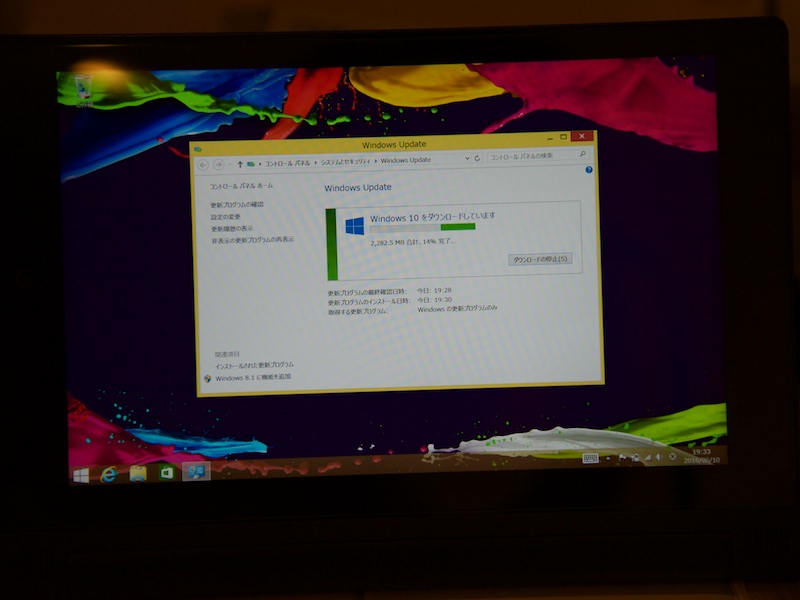Viewport: 800px width, 600px height.
Task: Launch the Store app from the taskbar
Action: click(x=167, y=472)
